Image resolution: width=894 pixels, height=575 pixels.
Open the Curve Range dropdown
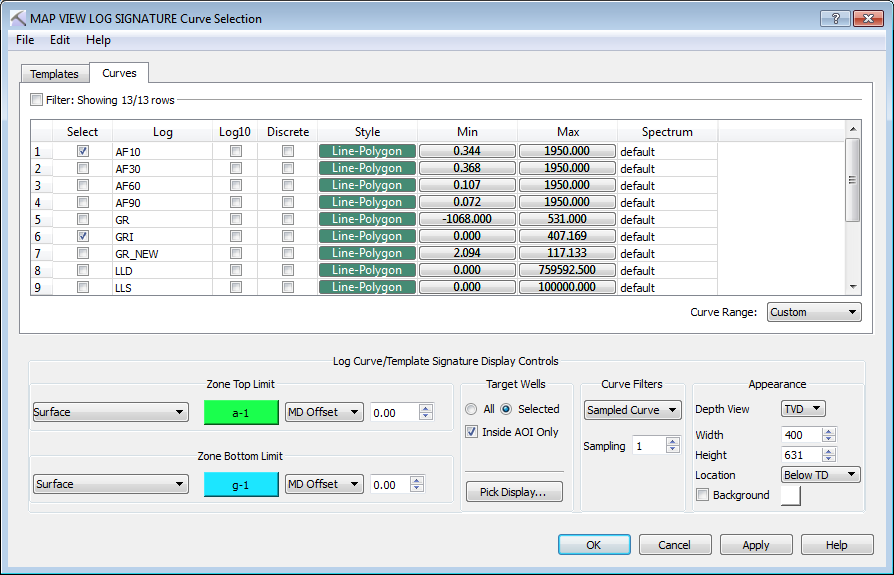tap(814, 312)
